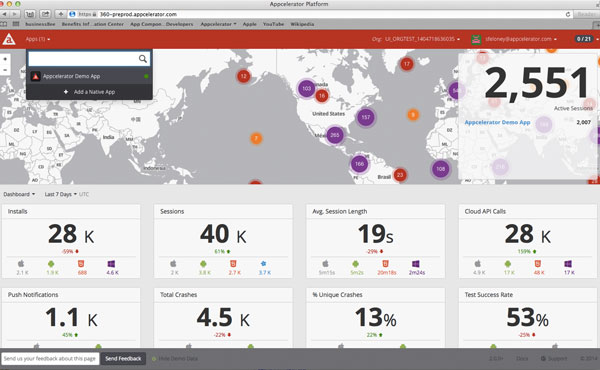Click the orange Atlantic cluster marker labeled 9
The image size is (600, 370).
[413, 114]
